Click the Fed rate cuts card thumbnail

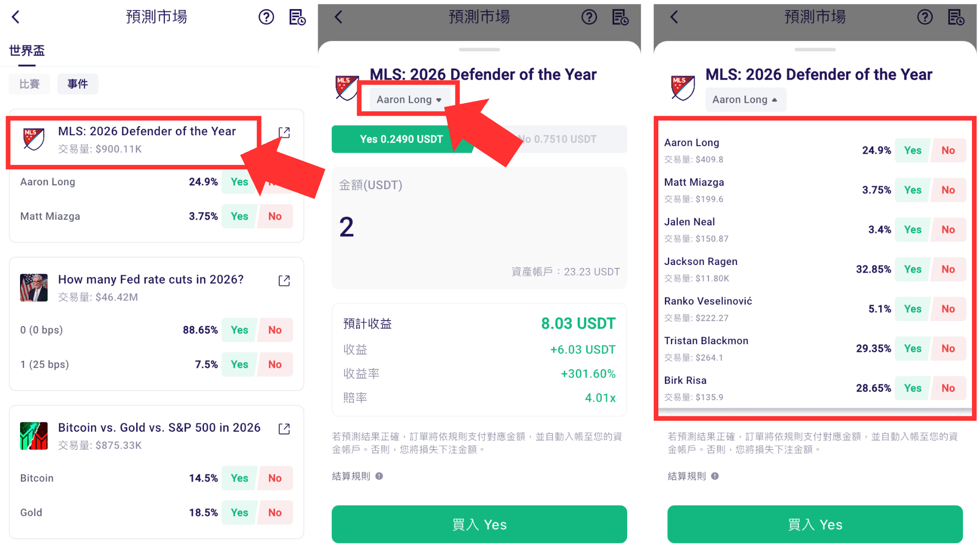pos(34,288)
